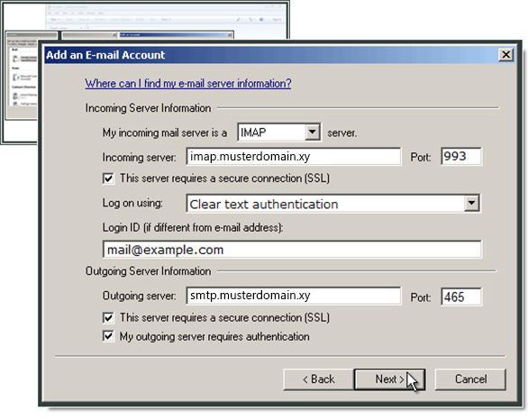This screenshot has width=528, height=420.
Task: Click the outgoing Port field showing 465
Action: click(x=461, y=297)
